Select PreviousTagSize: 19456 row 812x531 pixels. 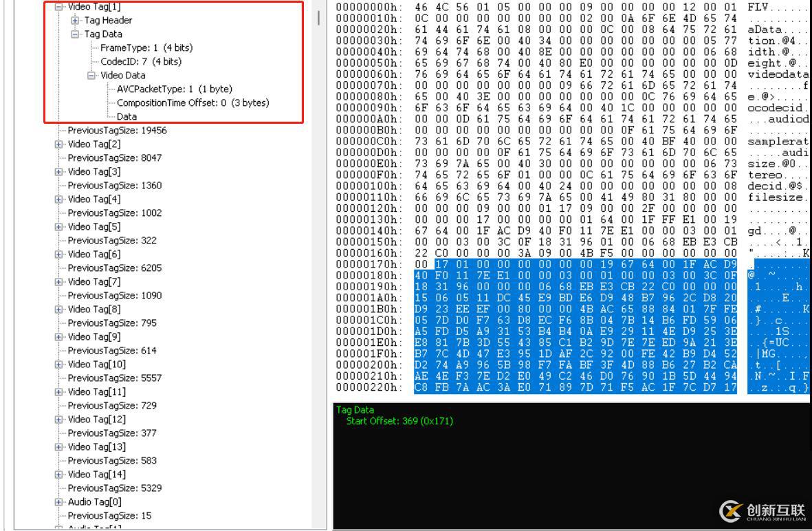(x=118, y=130)
